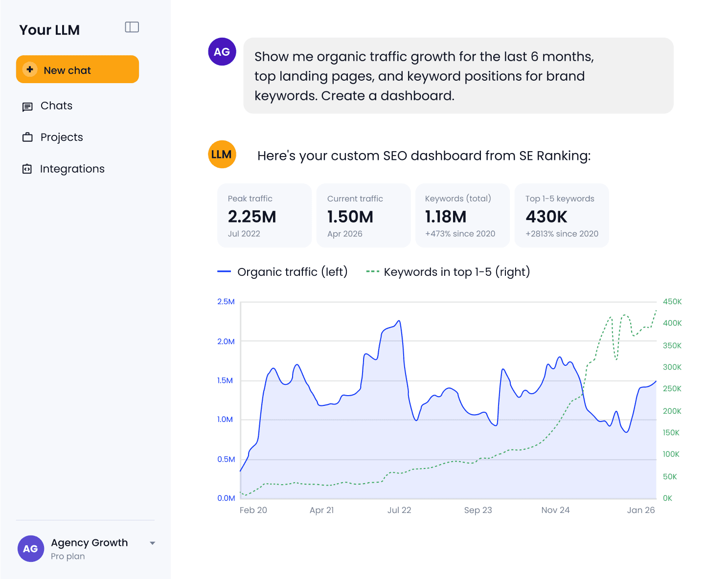Select the Top 1-5 keywords 430K card
Image resolution: width=728 pixels, height=579 pixels.
562,216
